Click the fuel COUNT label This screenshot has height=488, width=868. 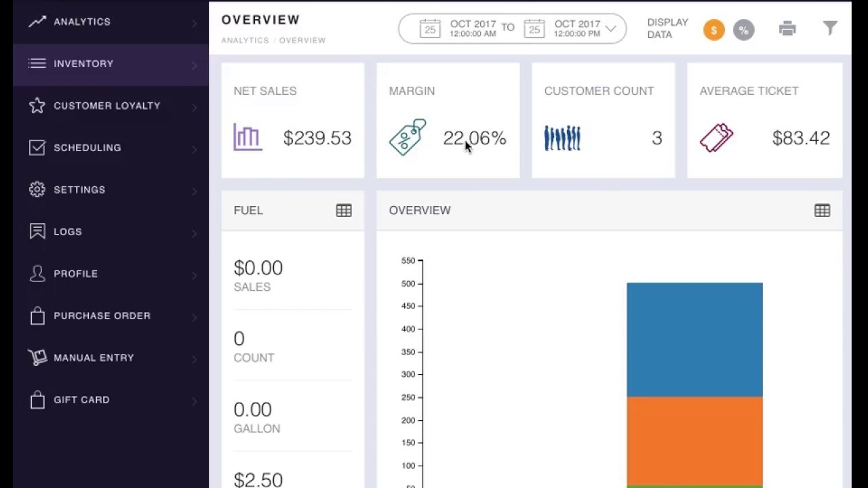pyautogui.click(x=254, y=358)
